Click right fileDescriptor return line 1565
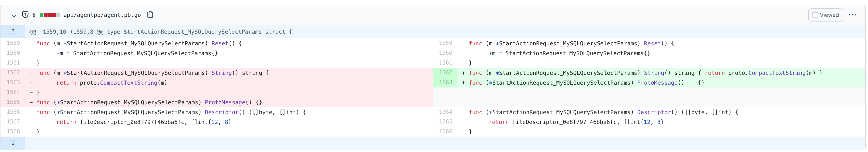This screenshot has width=868, height=152. pos(576,122)
